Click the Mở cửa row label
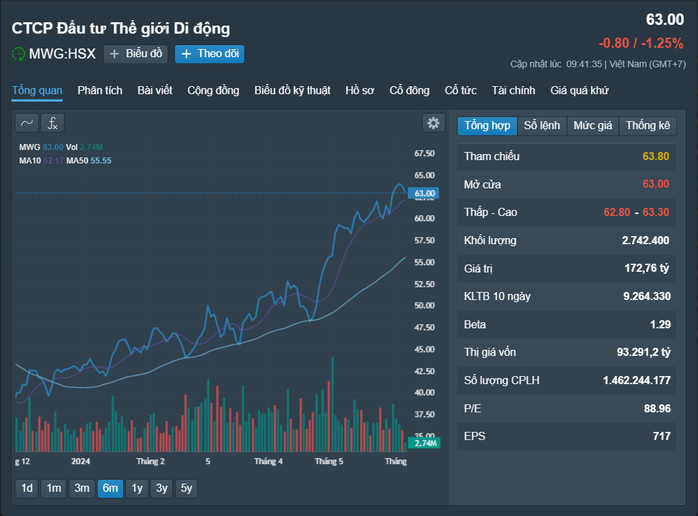Screen dimensions: 698x516 [x=482, y=184]
